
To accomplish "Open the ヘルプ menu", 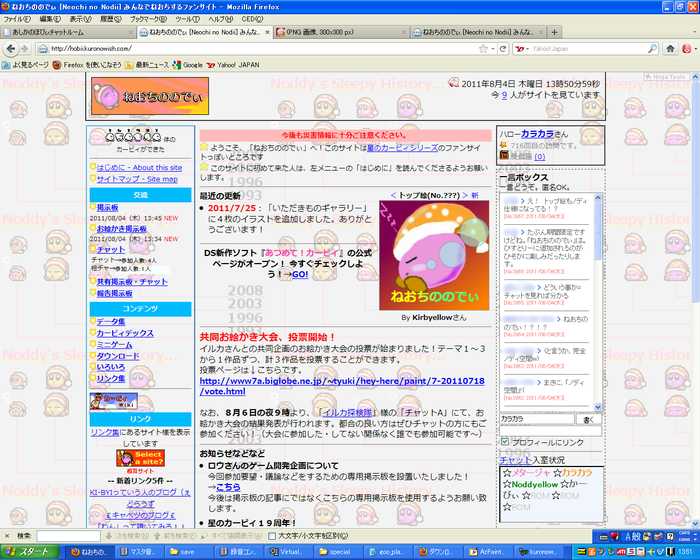I will (x=221, y=19).
